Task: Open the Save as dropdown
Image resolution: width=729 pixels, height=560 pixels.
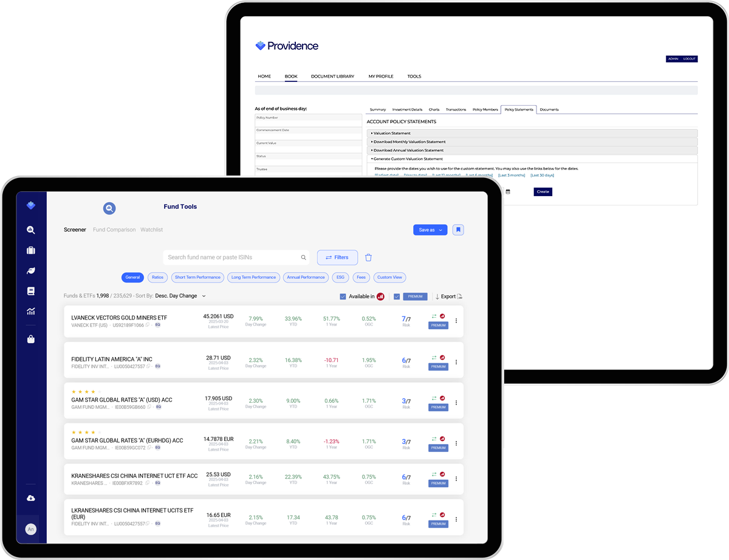Action: (430, 230)
